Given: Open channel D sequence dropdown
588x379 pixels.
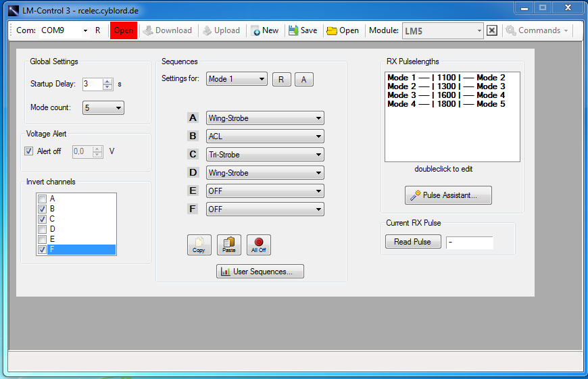Looking at the screenshot, I should coord(265,173).
